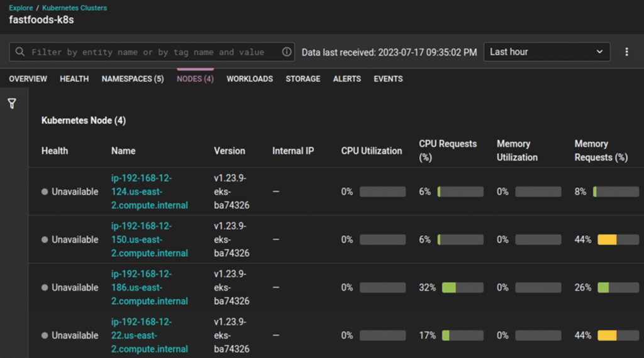Switch to the HEALTH tab

74,79
